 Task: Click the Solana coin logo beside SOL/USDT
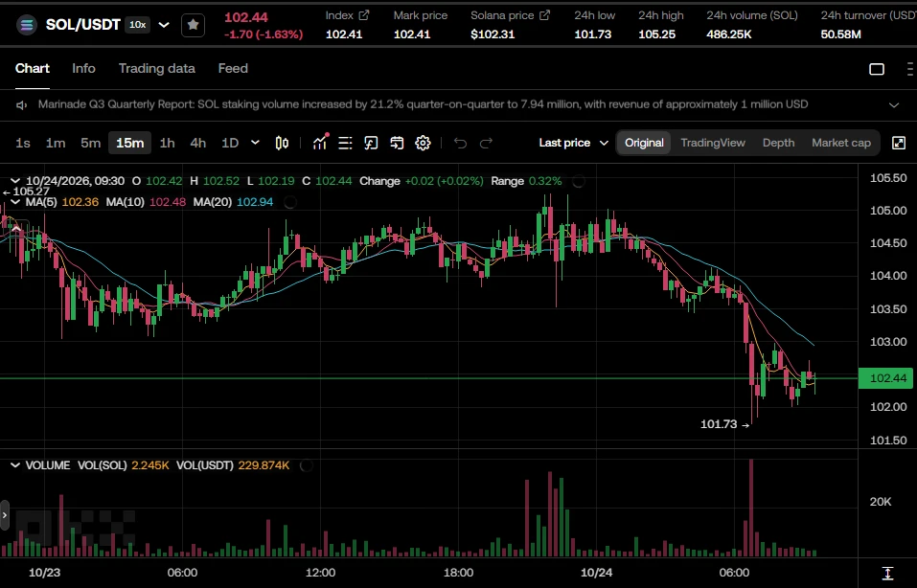click(x=26, y=25)
